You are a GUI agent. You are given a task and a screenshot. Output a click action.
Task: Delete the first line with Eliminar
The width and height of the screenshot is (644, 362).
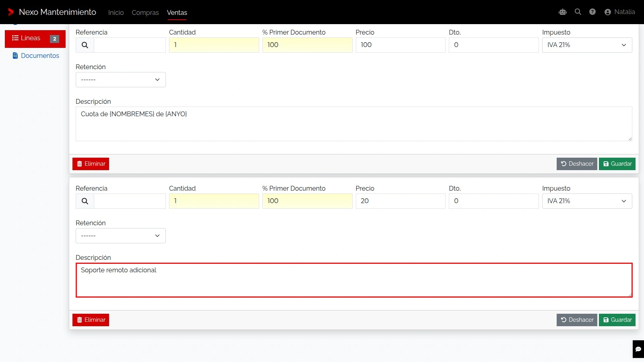tap(91, 164)
